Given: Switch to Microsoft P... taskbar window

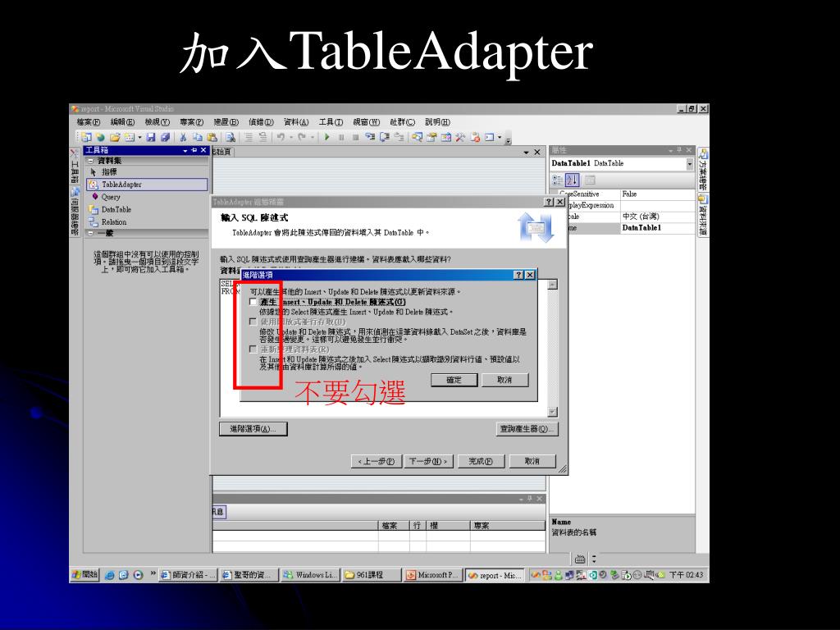Looking at the screenshot, I should (x=431, y=575).
